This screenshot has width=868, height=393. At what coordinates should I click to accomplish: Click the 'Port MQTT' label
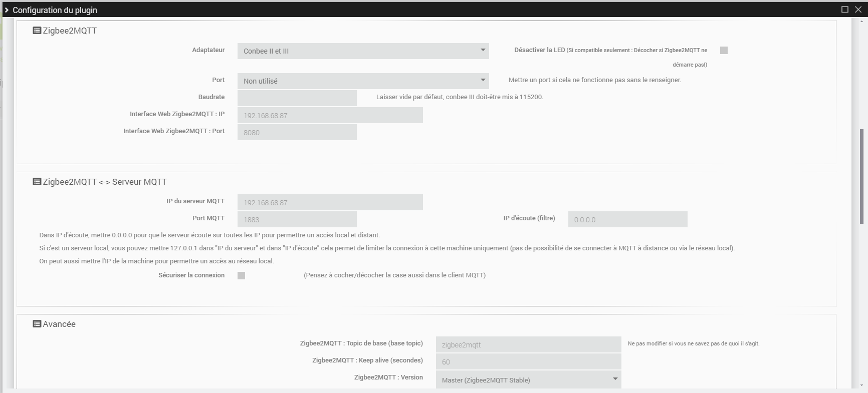click(208, 218)
